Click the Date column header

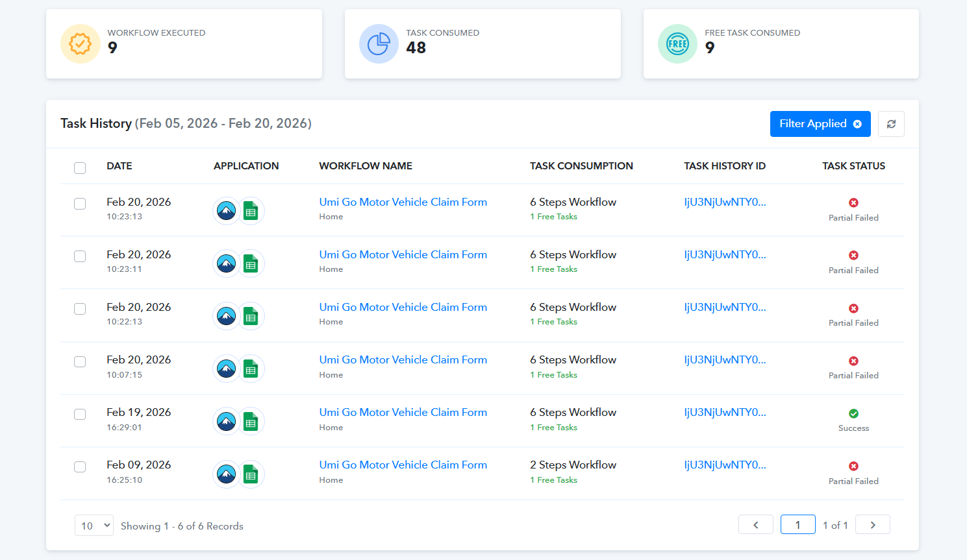pos(119,166)
